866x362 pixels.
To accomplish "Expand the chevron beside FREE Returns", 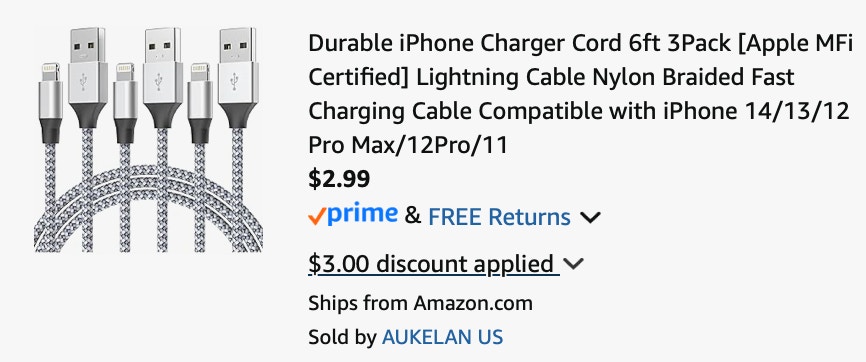I will point(590,218).
